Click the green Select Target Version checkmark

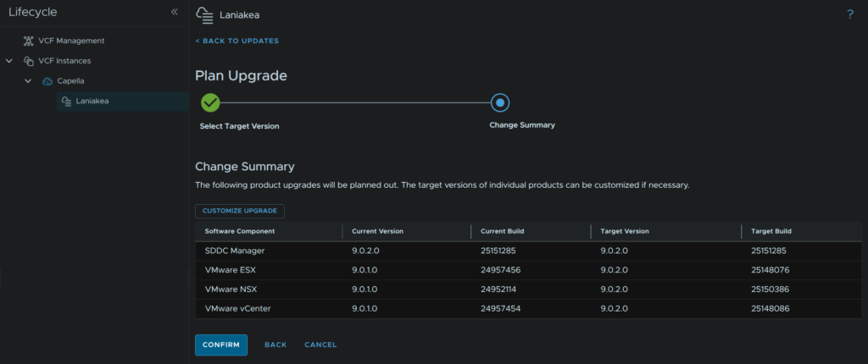210,102
